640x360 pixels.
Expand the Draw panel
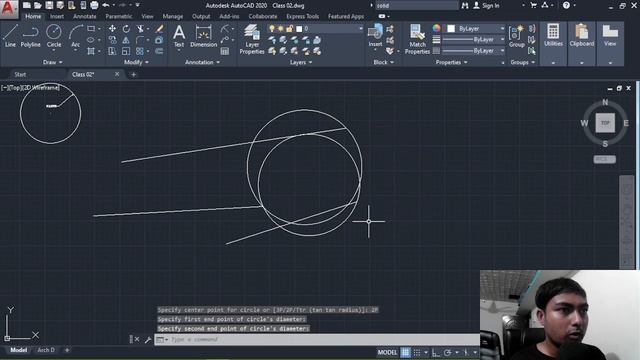[x=53, y=62]
